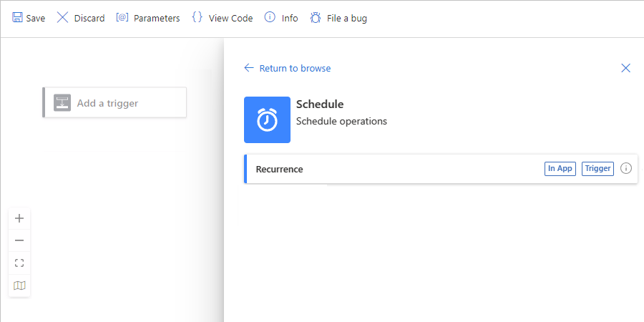Show info for the Recurrence trigger
The height and width of the screenshot is (322, 644).
tap(626, 169)
